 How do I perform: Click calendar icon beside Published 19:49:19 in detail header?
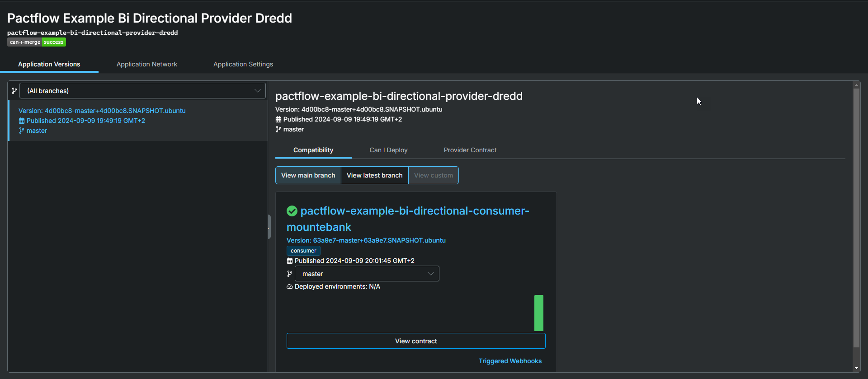point(278,119)
